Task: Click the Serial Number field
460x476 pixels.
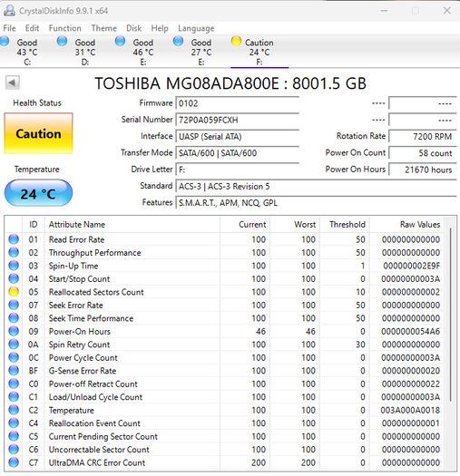Action: (x=238, y=120)
